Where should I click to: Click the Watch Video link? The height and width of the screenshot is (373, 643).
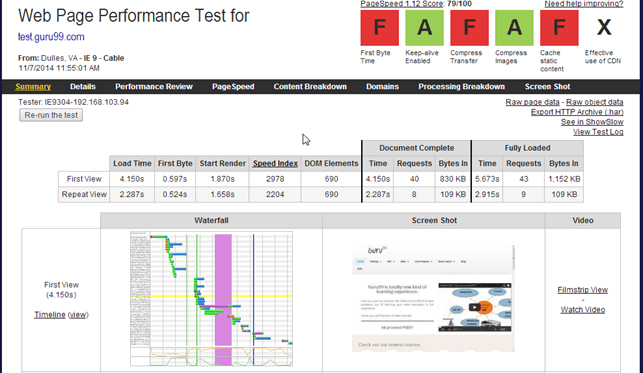583,310
